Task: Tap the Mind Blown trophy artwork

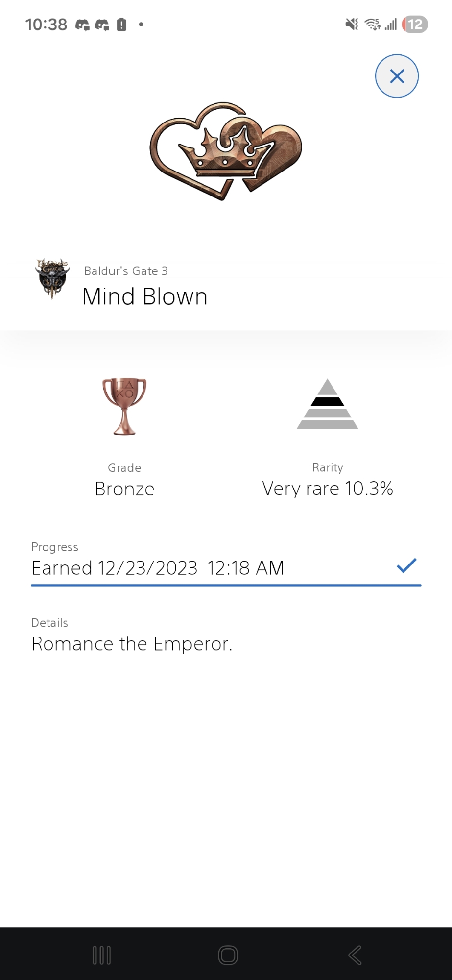Action: tap(226, 150)
